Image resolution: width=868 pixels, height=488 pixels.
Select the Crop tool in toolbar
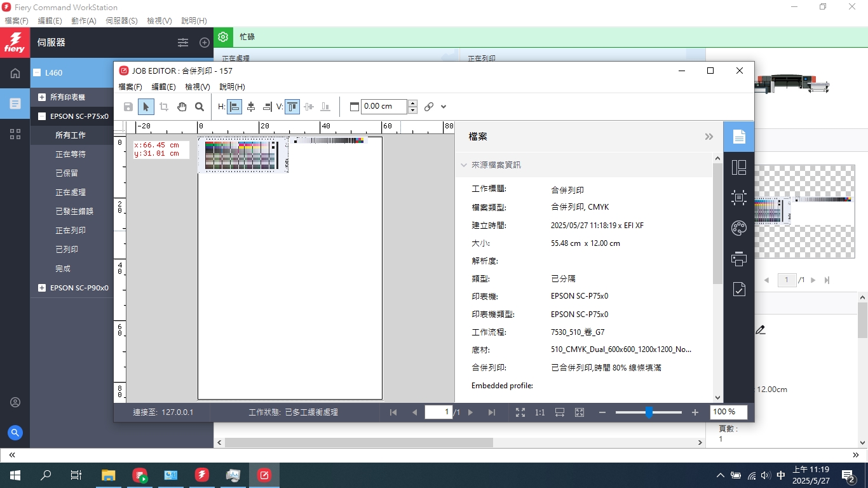(164, 107)
